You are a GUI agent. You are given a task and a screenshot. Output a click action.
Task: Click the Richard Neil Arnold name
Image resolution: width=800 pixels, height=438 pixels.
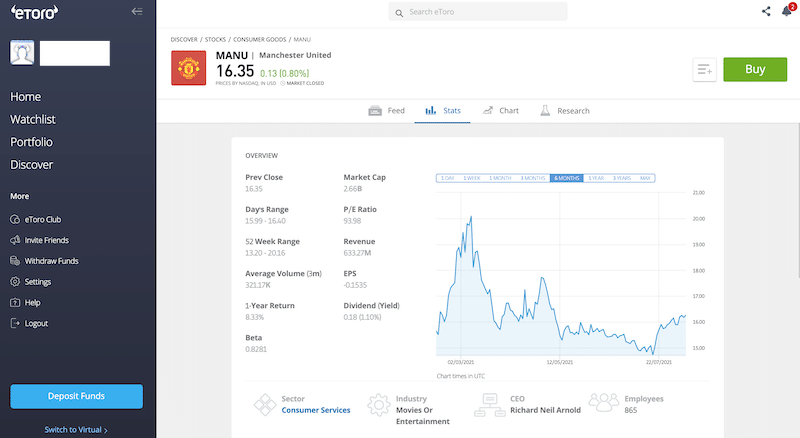(545, 410)
